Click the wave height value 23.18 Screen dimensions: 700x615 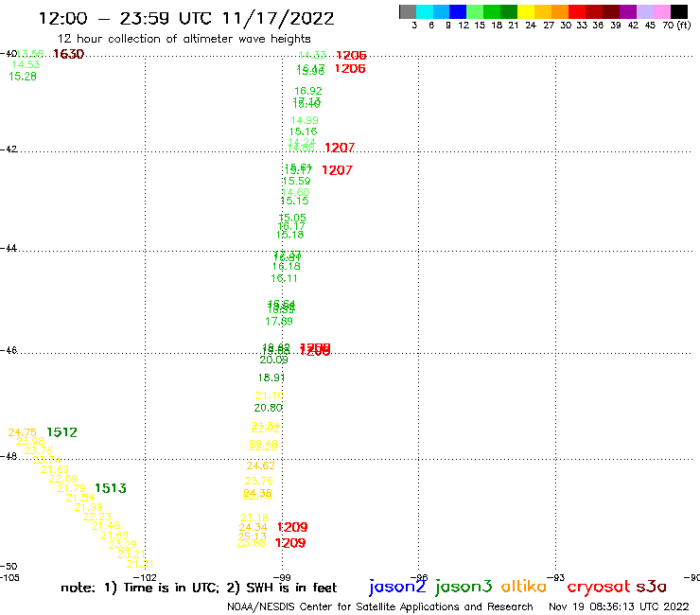click(x=254, y=518)
